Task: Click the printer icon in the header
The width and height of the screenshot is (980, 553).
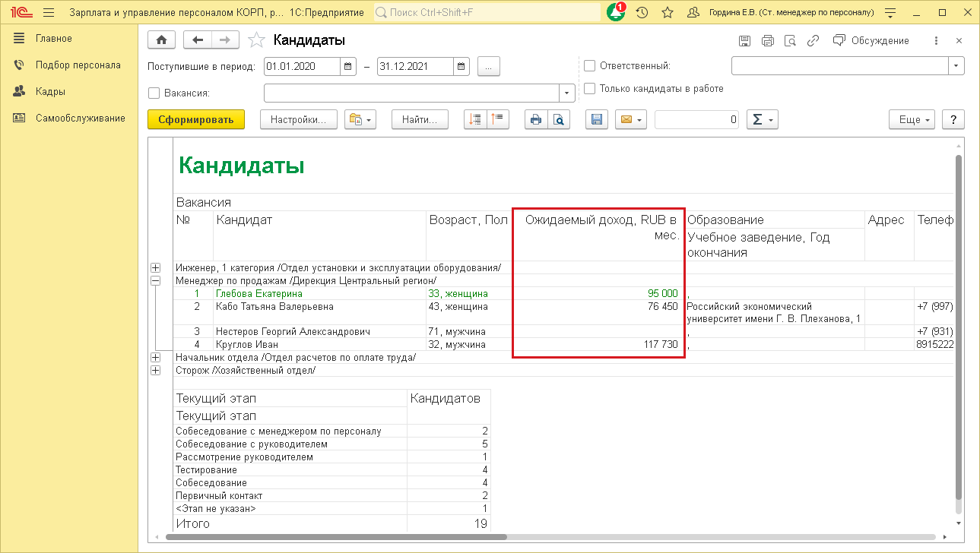Action: pos(768,40)
